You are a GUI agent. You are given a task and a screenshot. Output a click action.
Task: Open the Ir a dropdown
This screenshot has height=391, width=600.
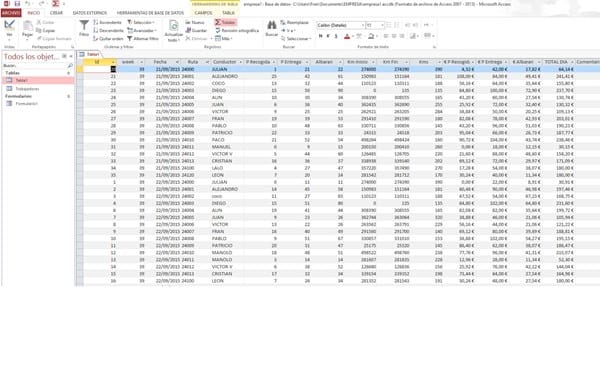coord(289,31)
